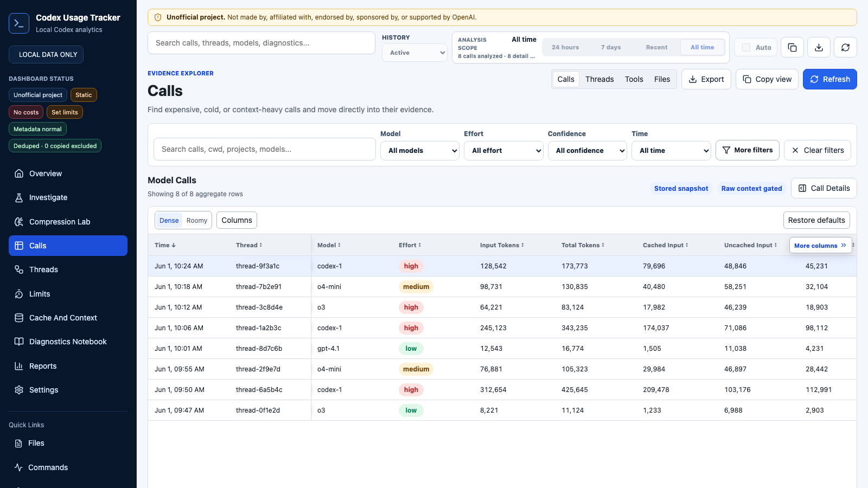
Task: Open the History Active dropdown
Action: [x=415, y=53]
